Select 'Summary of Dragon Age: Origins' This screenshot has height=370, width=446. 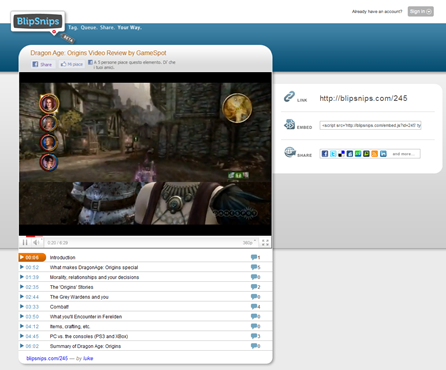[85, 346]
